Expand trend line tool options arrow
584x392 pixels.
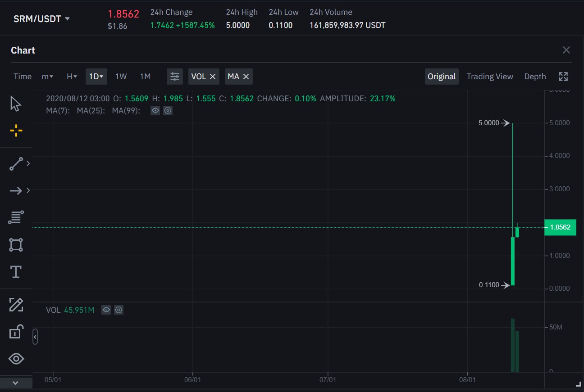point(28,163)
